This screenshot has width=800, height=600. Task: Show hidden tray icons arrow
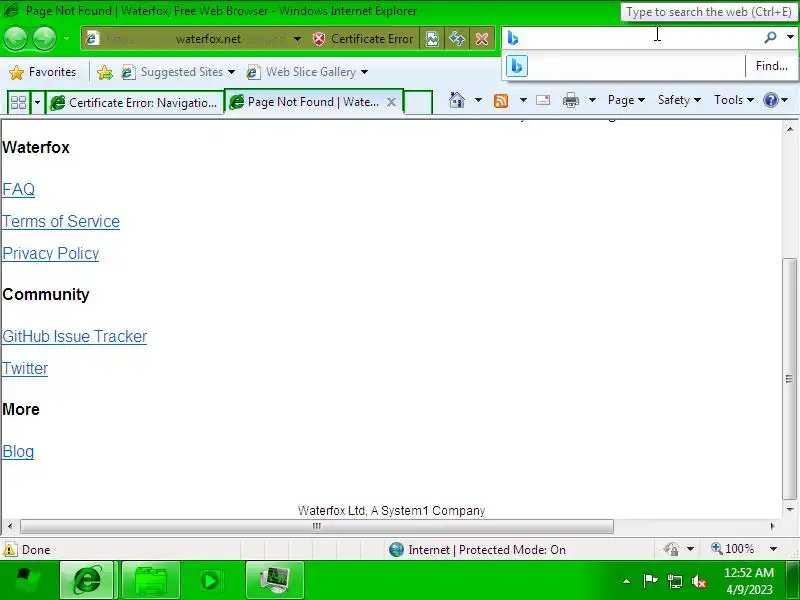(627, 581)
